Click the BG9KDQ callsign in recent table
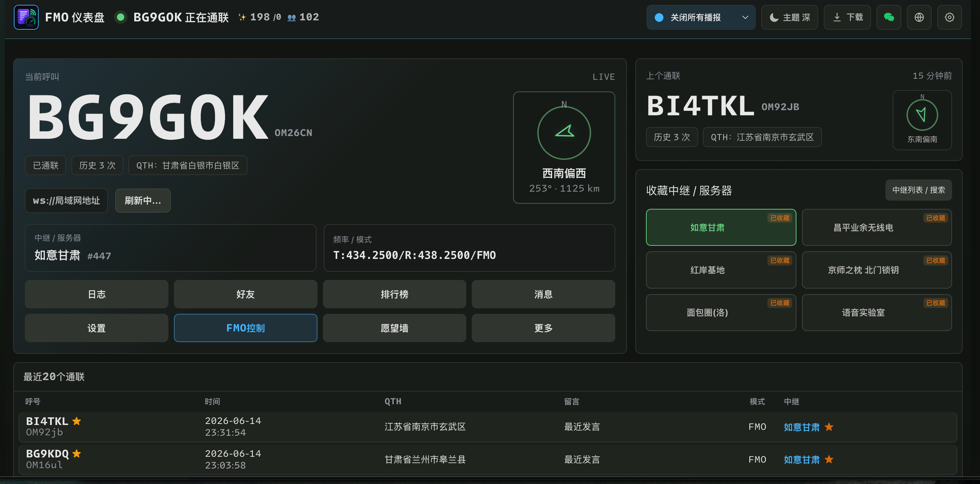 pos(47,453)
